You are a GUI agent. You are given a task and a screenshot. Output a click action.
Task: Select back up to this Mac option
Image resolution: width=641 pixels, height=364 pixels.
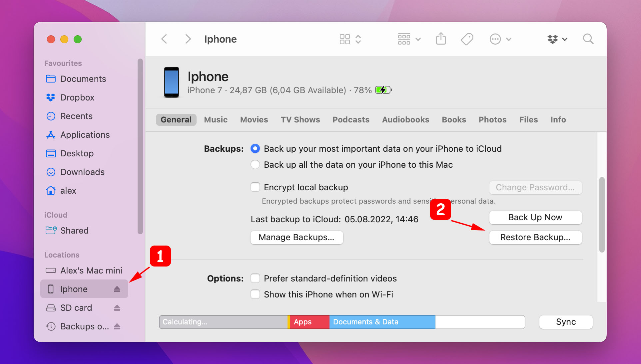pyautogui.click(x=255, y=165)
